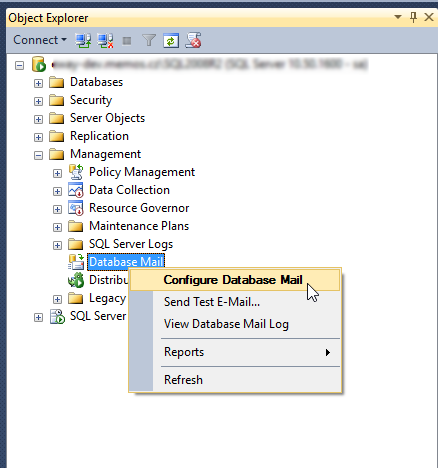
Task: Toggle the Object Explorer auto-hide pin
Action: [413, 17]
